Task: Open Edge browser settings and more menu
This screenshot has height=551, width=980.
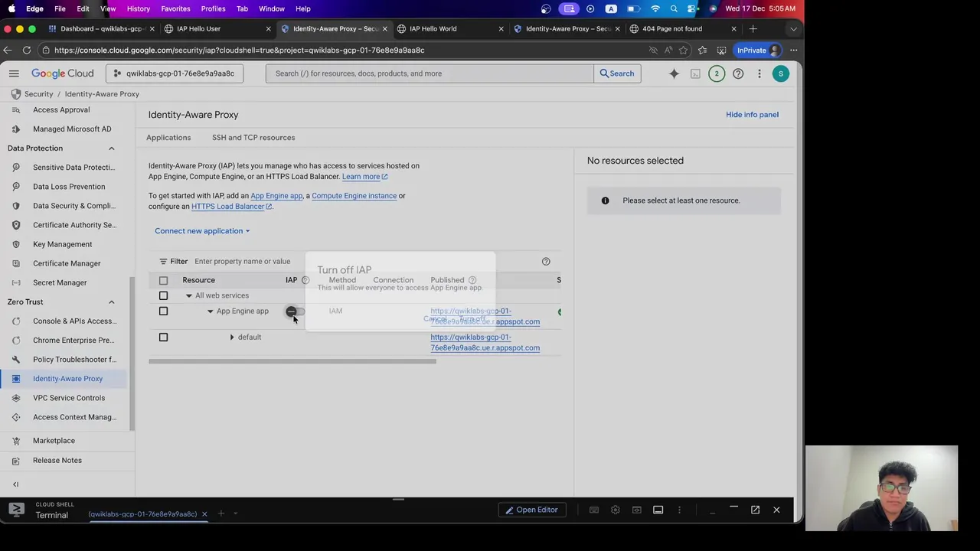Action: pos(794,51)
